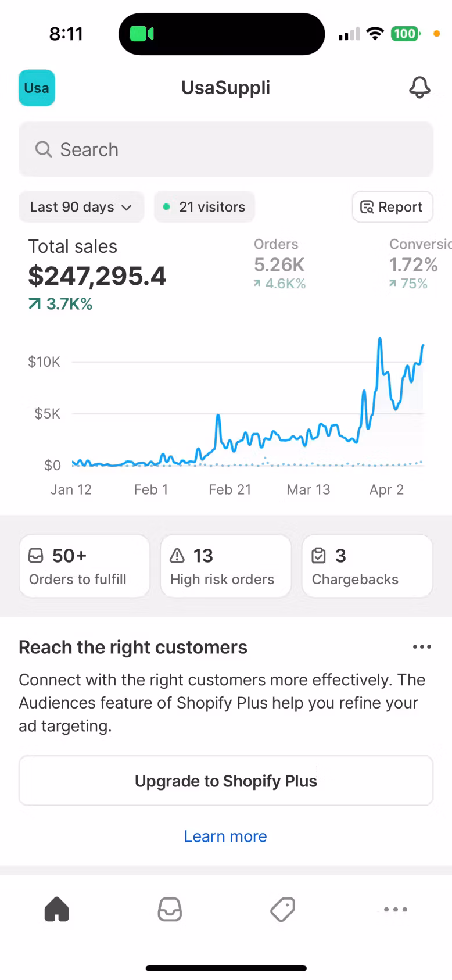Open the Orders inbox tab icon
The height and width of the screenshot is (980, 452).
(170, 909)
